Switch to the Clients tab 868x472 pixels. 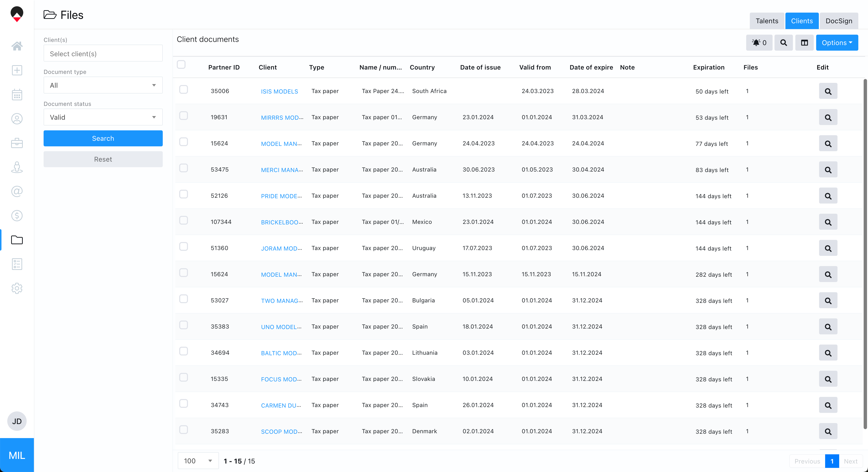point(802,21)
